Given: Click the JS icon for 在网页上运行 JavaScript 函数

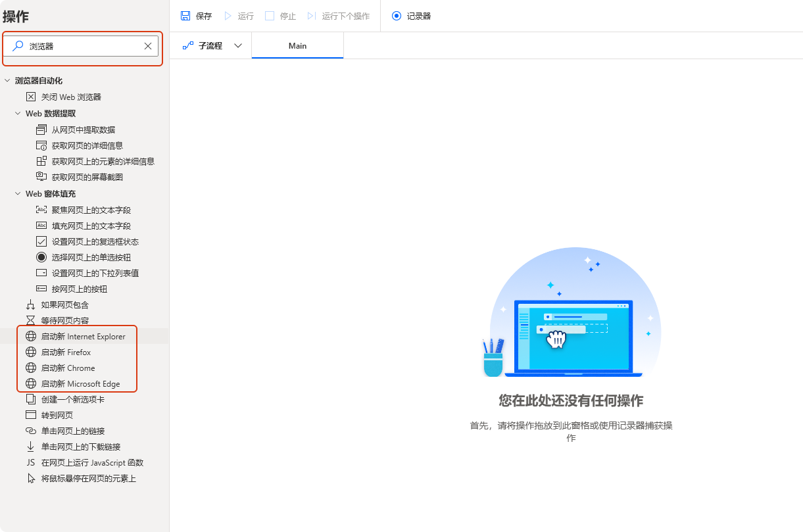Looking at the screenshot, I should tap(31, 462).
